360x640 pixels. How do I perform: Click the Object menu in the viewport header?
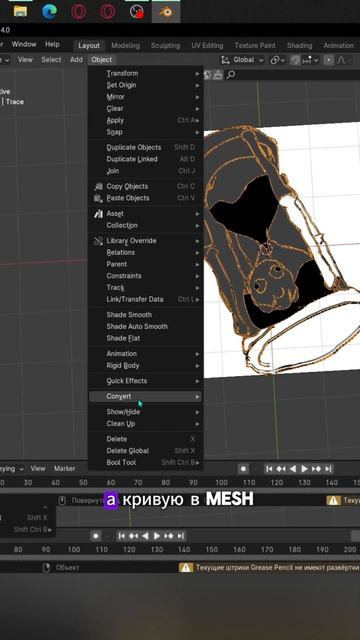coord(102,60)
